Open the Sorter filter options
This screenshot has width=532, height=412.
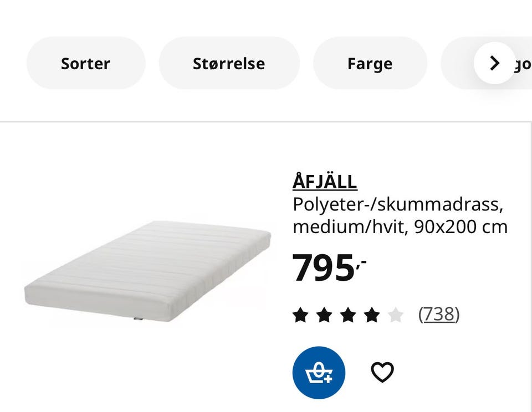[x=86, y=63]
